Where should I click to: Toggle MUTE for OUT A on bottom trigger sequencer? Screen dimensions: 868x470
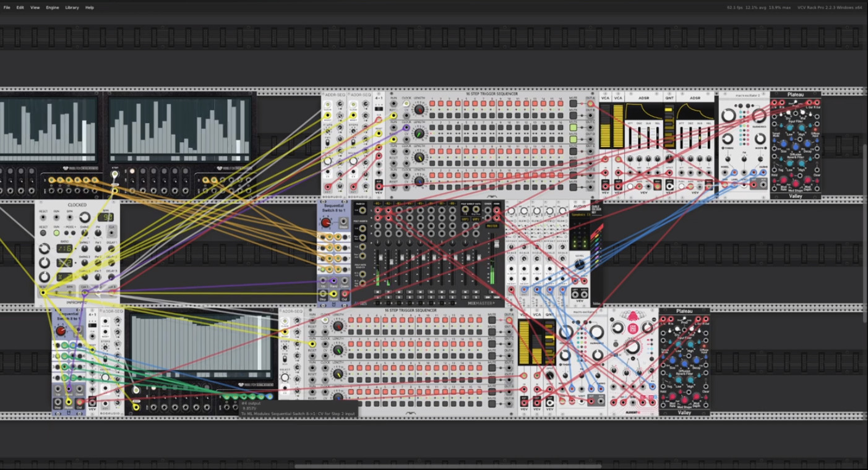pos(492,320)
